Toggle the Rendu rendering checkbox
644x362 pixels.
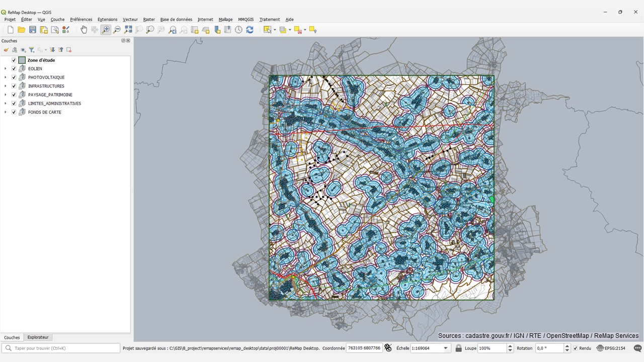point(576,348)
